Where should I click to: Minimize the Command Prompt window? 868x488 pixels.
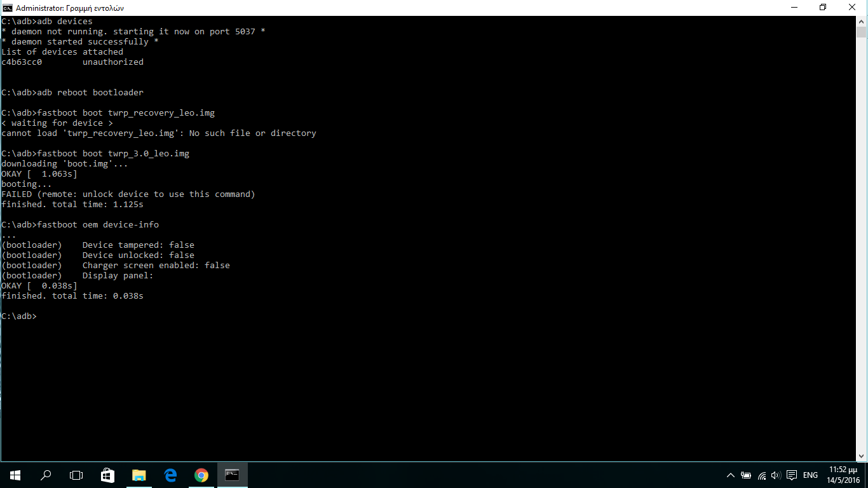[x=794, y=8]
